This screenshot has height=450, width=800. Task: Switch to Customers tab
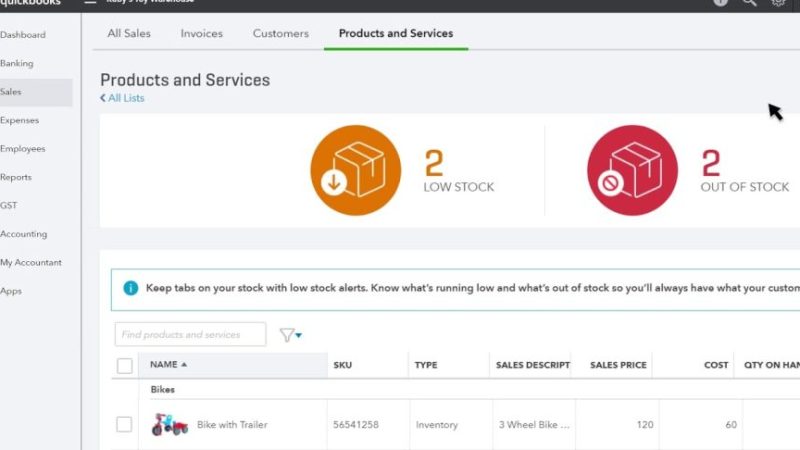(281, 33)
